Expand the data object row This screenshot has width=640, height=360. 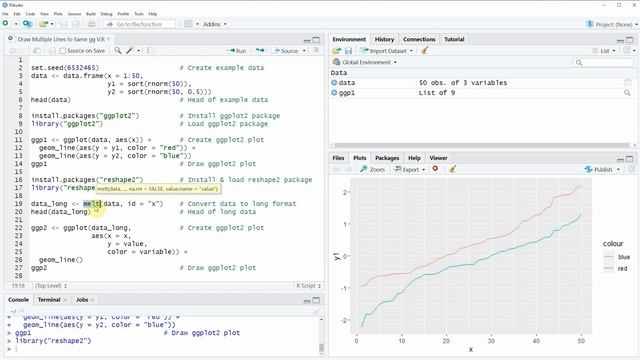point(334,82)
